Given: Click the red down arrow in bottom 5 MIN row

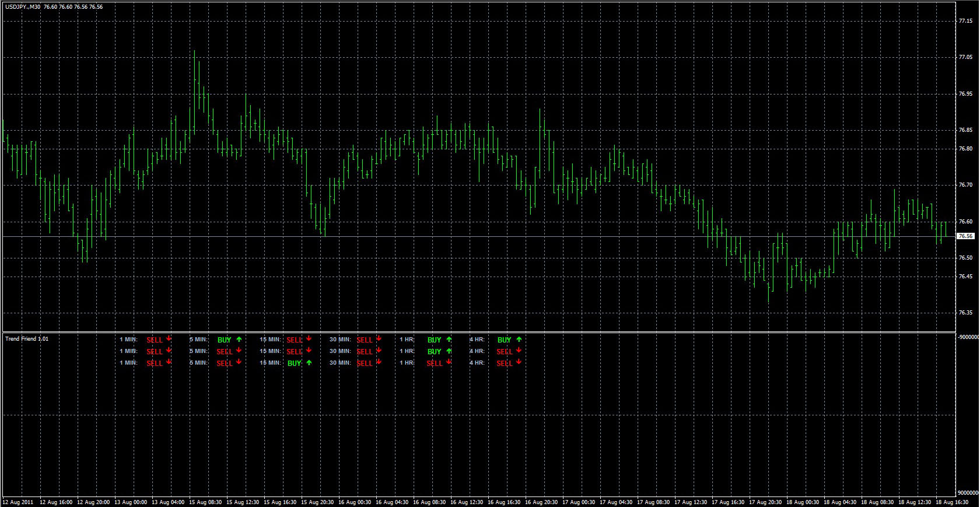Looking at the screenshot, I should click(x=239, y=362).
